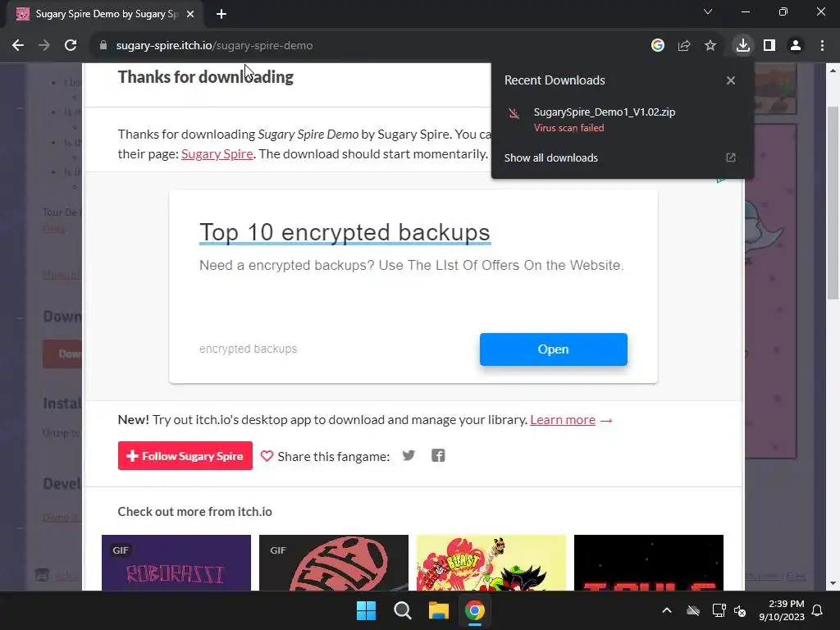Open File Explorer from taskbar
Screen dimensions: 840x630
click(x=439, y=610)
